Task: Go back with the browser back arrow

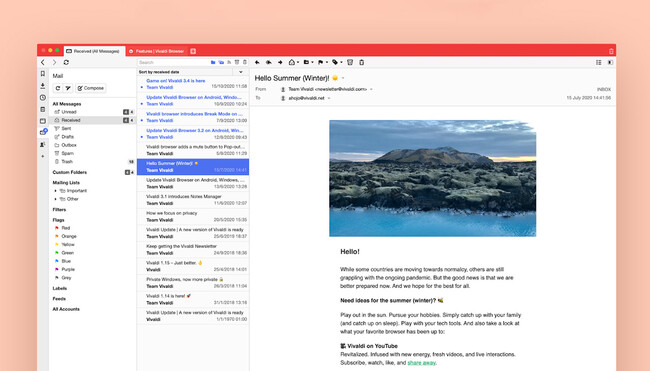Action: (43, 62)
